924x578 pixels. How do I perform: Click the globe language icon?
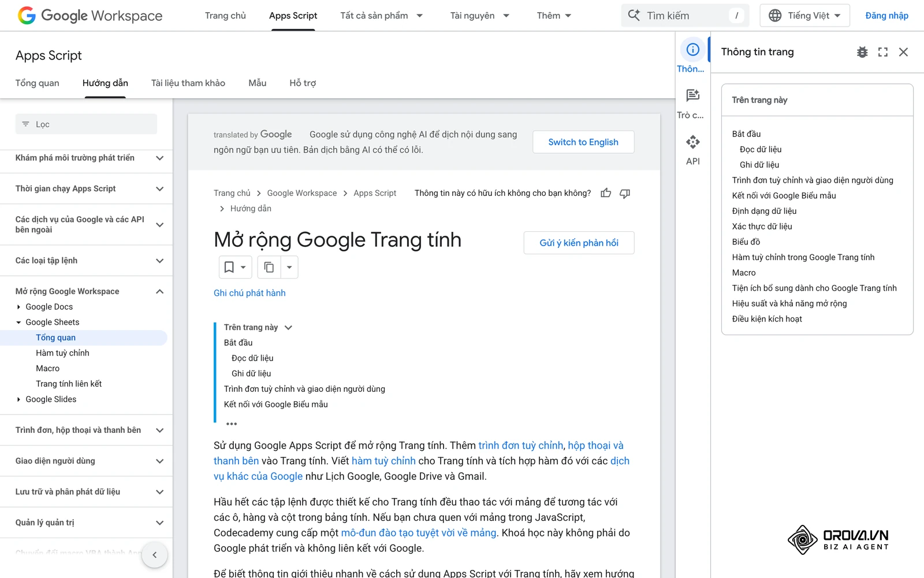(x=775, y=16)
